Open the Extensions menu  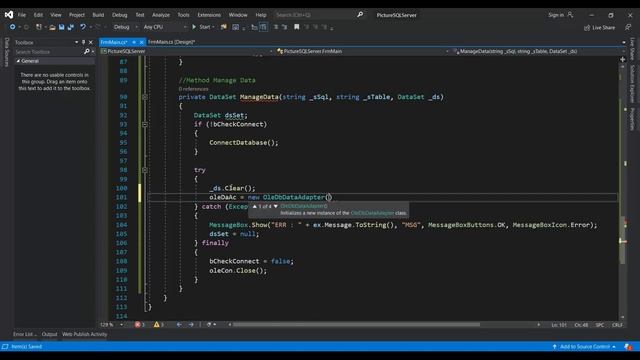[209, 15]
